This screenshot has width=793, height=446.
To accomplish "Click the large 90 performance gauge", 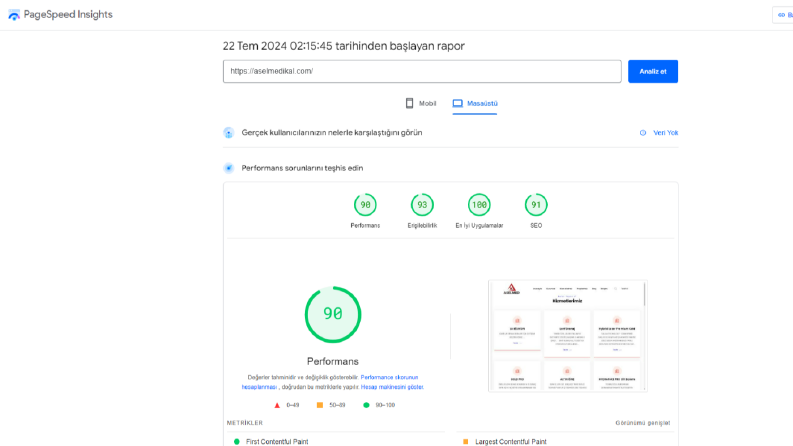I will coord(333,315).
